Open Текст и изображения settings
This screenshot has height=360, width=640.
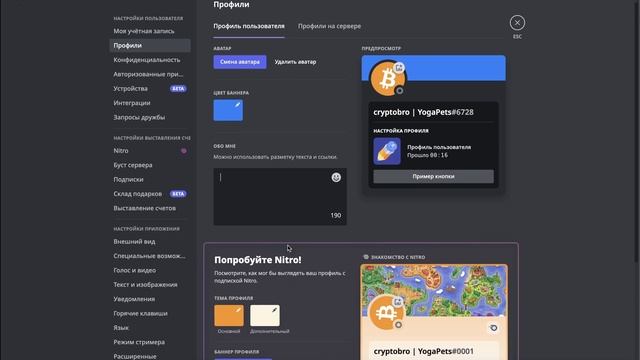pyautogui.click(x=150, y=284)
